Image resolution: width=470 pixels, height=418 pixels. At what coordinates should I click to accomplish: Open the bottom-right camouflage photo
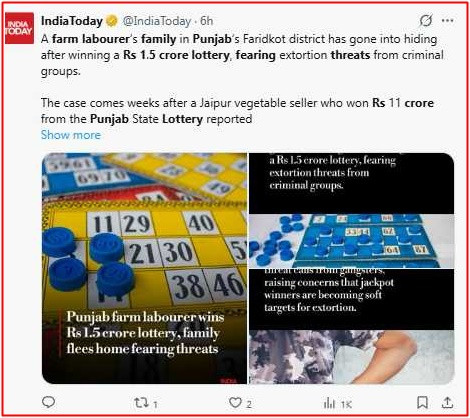(x=351, y=357)
